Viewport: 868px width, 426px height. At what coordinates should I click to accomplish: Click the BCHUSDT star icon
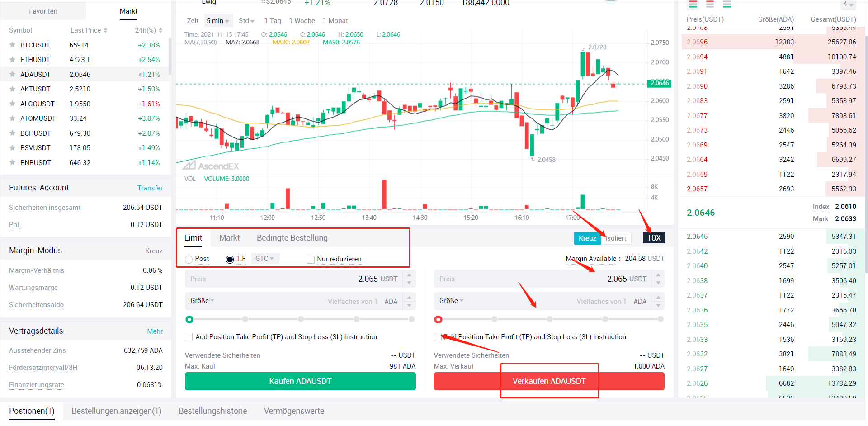(x=13, y=133)
